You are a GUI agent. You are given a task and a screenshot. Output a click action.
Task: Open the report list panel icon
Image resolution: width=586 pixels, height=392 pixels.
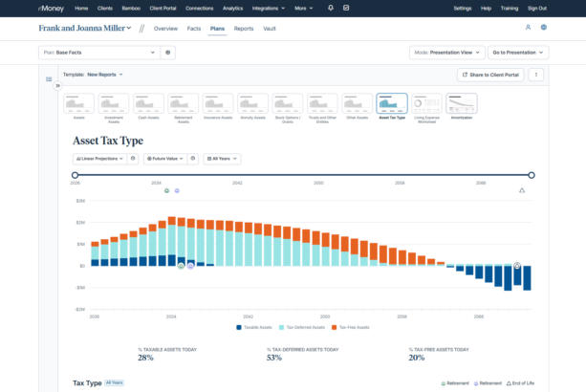(49, 79)
